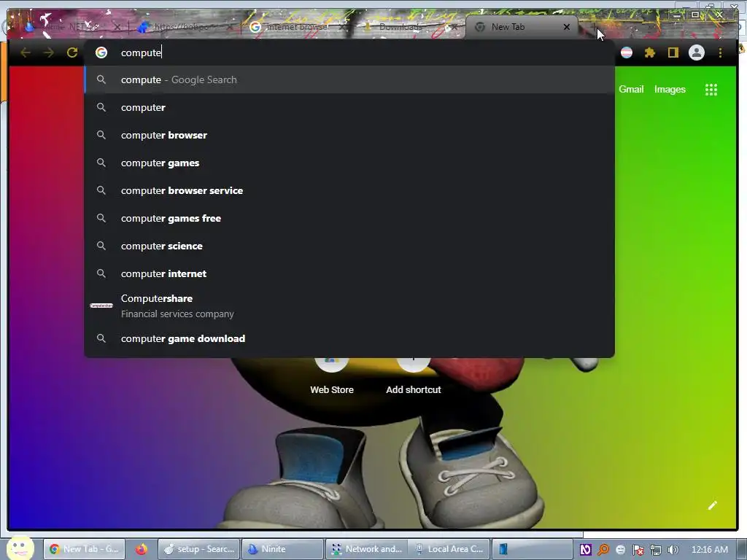Choose 'computer game download' suggestion

349,338
